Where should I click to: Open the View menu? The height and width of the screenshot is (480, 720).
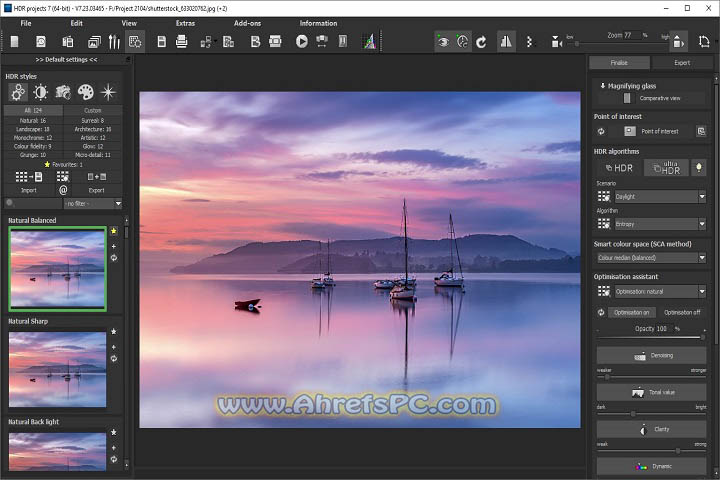[x=129, y=23]
